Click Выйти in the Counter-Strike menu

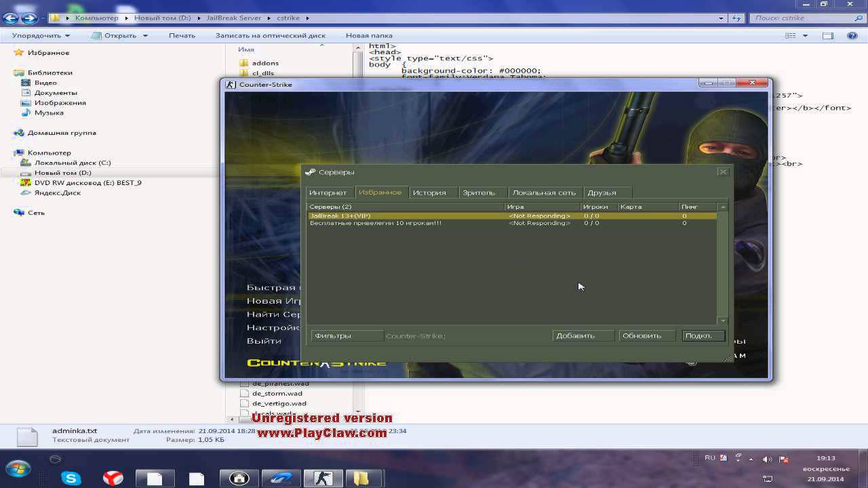264,341
